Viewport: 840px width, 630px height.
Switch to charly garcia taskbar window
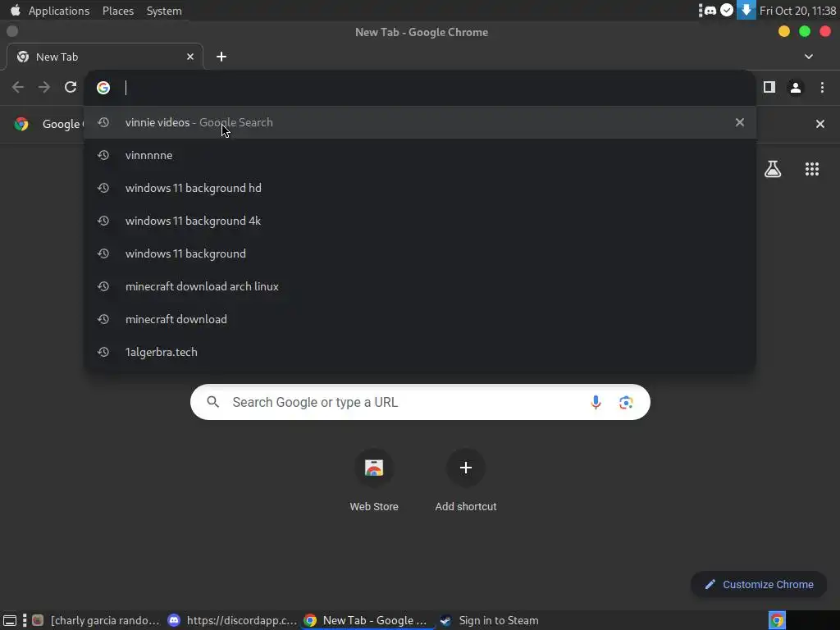click(x=97, y=620)
